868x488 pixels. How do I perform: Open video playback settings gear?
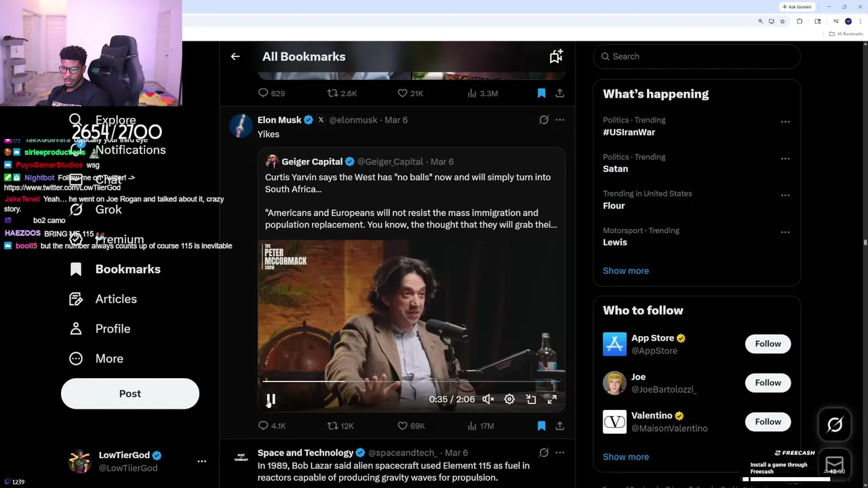point(509,399)
